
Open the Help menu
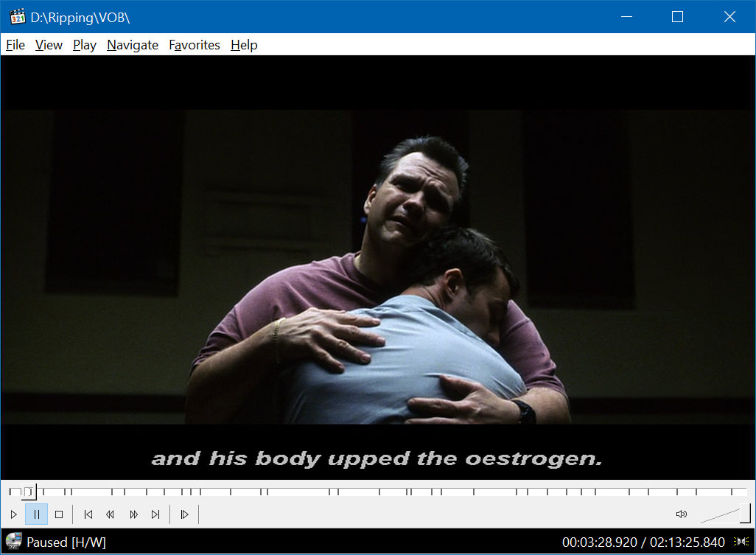click(244, 45)
